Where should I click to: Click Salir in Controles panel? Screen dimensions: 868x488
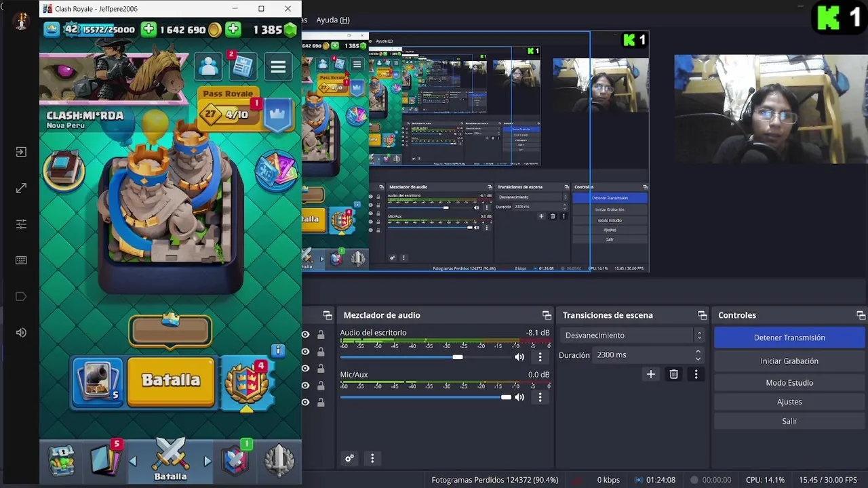click(789, 421)
